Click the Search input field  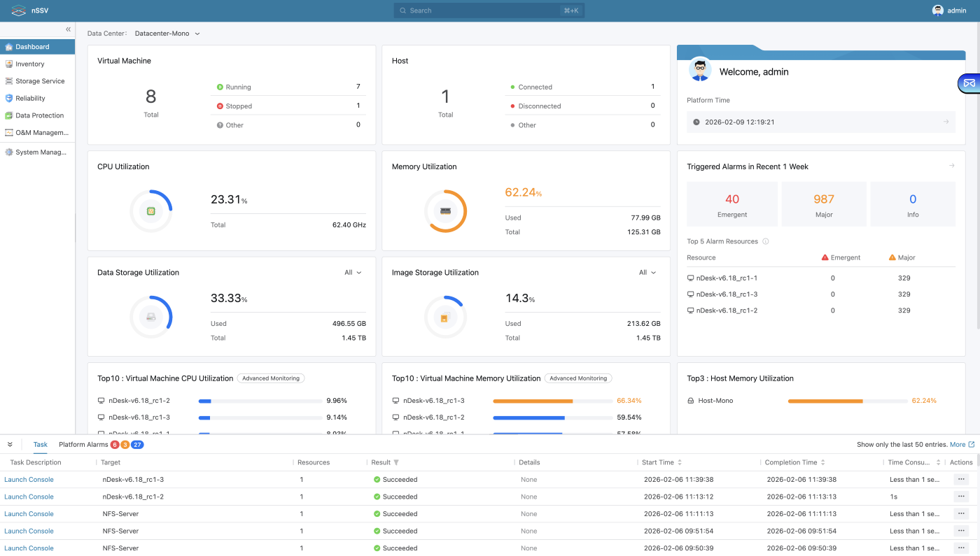coord(489,10)
